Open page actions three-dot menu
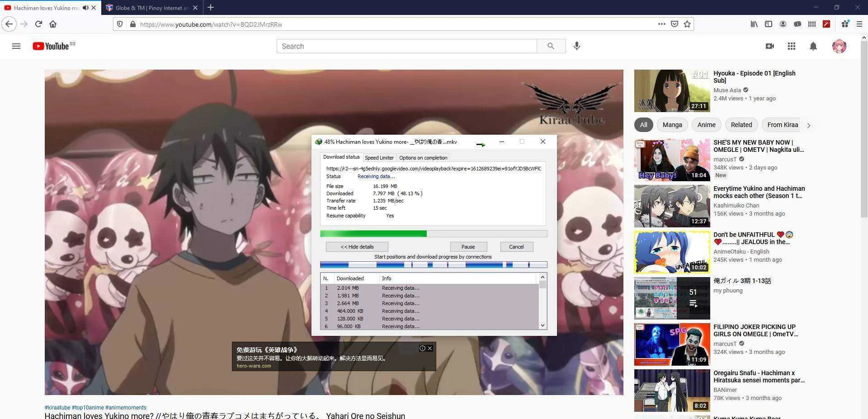The width and height of the screenshot is (868, 419). coord(661,24)
